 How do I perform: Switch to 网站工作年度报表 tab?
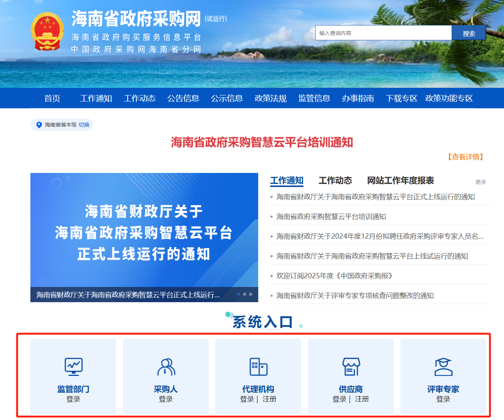point(400,181)
